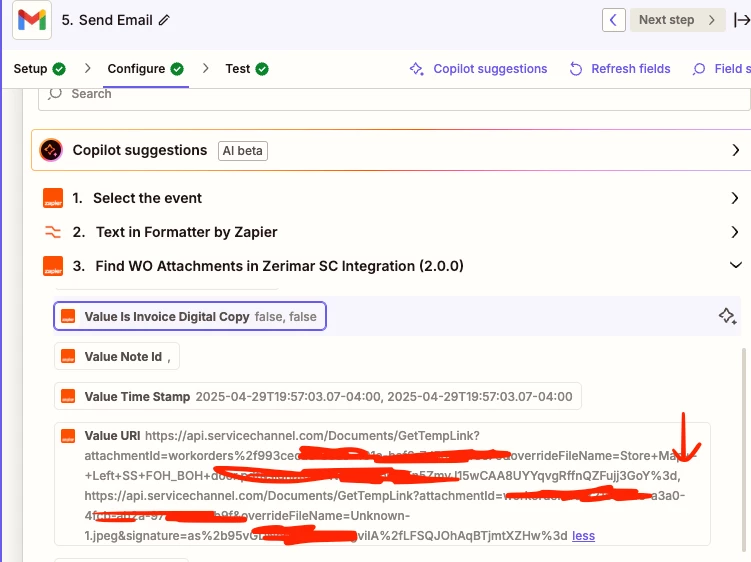Image resolution: width=751 pixels, height=562 pixels.
Task: Open Copilot suggestions in the top toolbar
Action: point(478,69)
